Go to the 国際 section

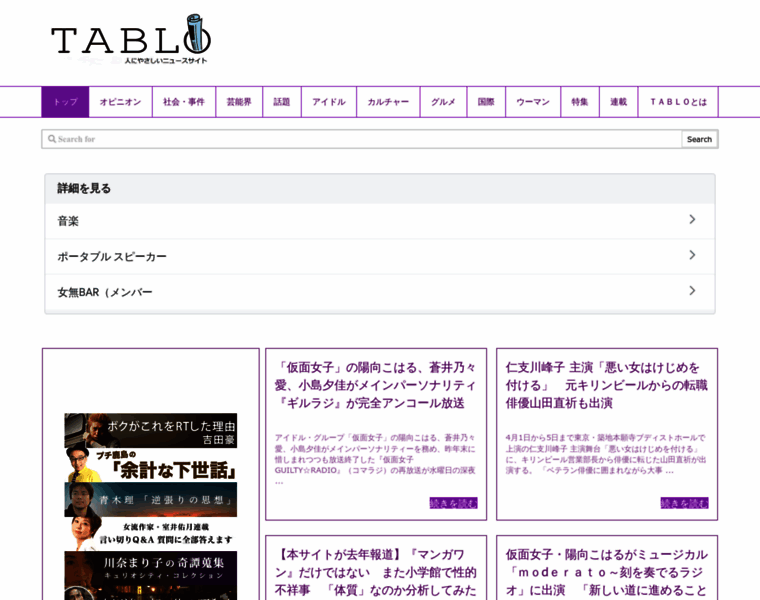click(486, 102)
